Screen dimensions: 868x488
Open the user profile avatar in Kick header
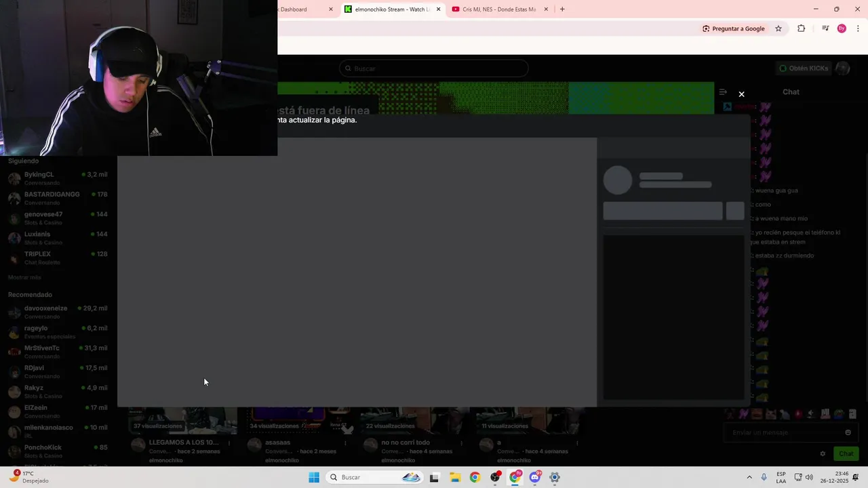click(x=842, y=68)
